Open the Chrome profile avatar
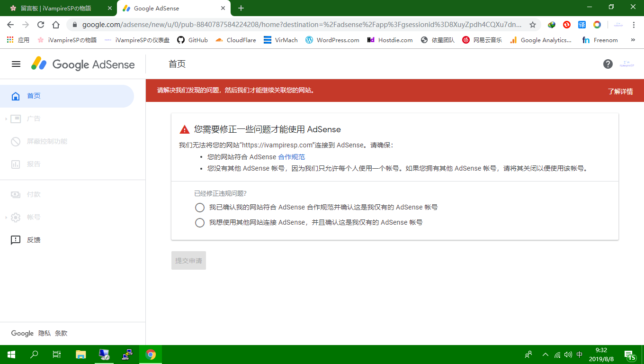The image size is (644, 364). click(x=618, y=25)
